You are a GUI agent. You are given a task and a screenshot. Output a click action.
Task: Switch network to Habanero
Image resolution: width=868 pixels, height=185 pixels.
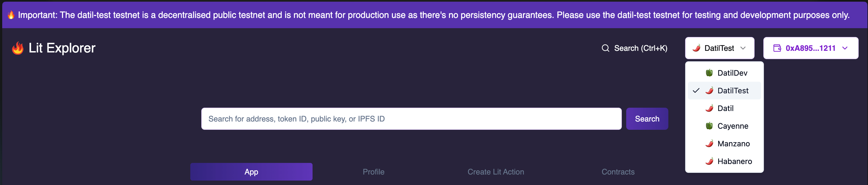(x=734, y=161)
